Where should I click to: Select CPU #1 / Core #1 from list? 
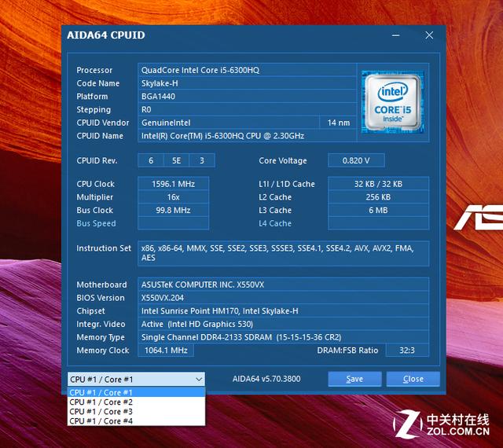pos(136,392)
